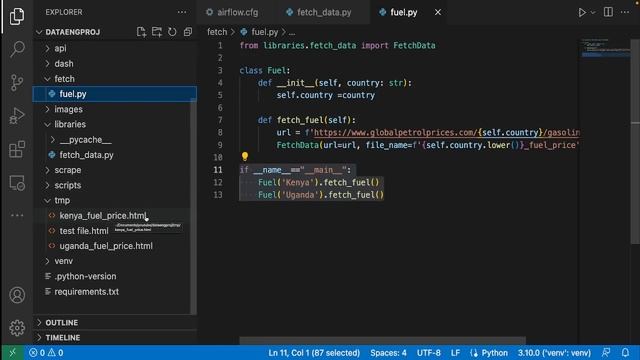The height and width of the screenshot is (360, 640).
Task: Select the fuel.py tab
Action: pyautogui.click(x=404, y=12)
